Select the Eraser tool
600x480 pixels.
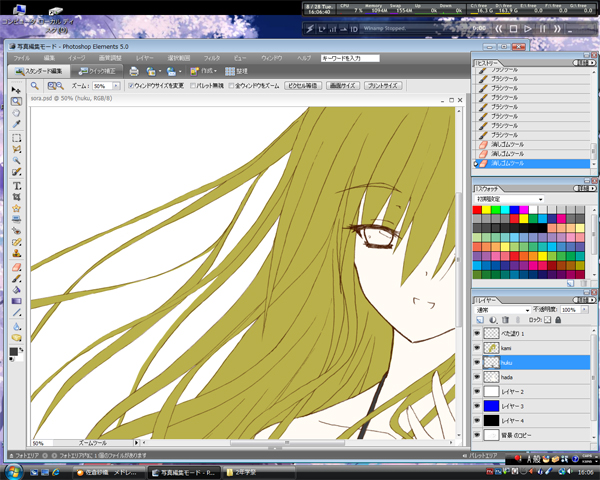point(16,267)
